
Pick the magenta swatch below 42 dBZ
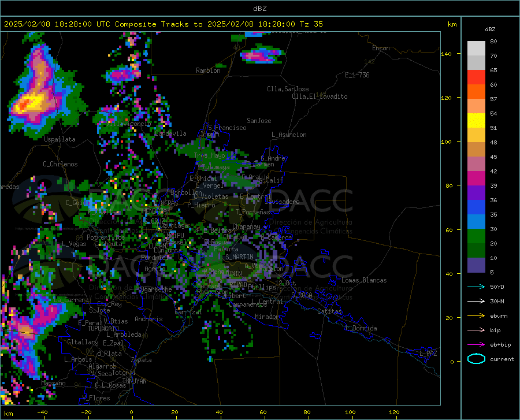tap(476, 179)
